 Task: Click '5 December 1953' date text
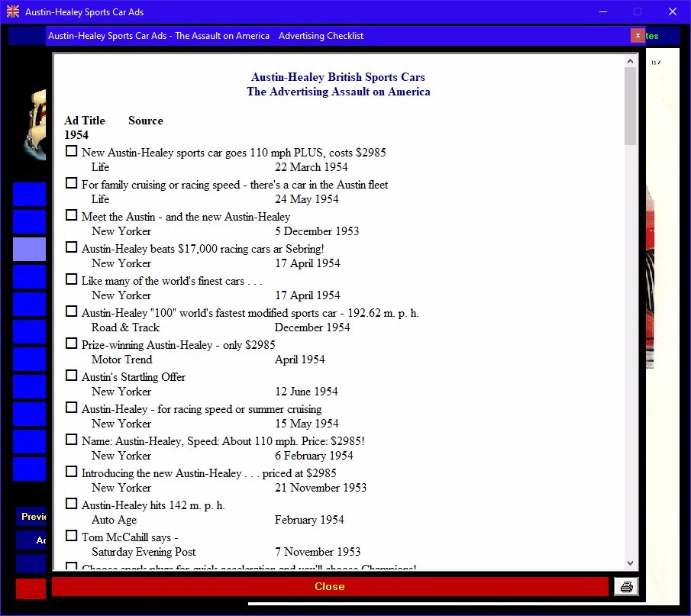(x=317, y=231)
